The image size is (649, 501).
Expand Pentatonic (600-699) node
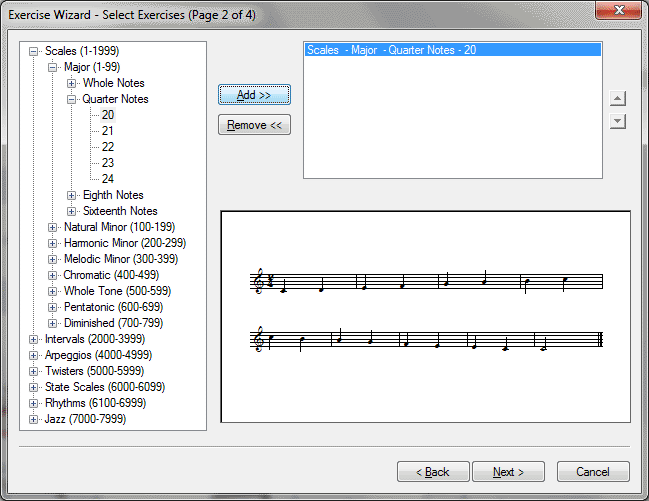click(52, 308)
